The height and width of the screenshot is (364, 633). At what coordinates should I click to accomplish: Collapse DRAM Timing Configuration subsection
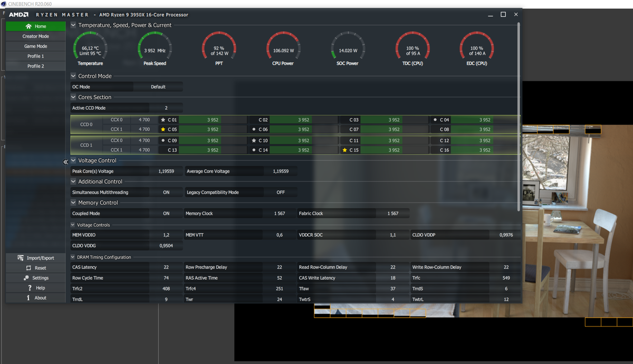[x=73, y=257]
